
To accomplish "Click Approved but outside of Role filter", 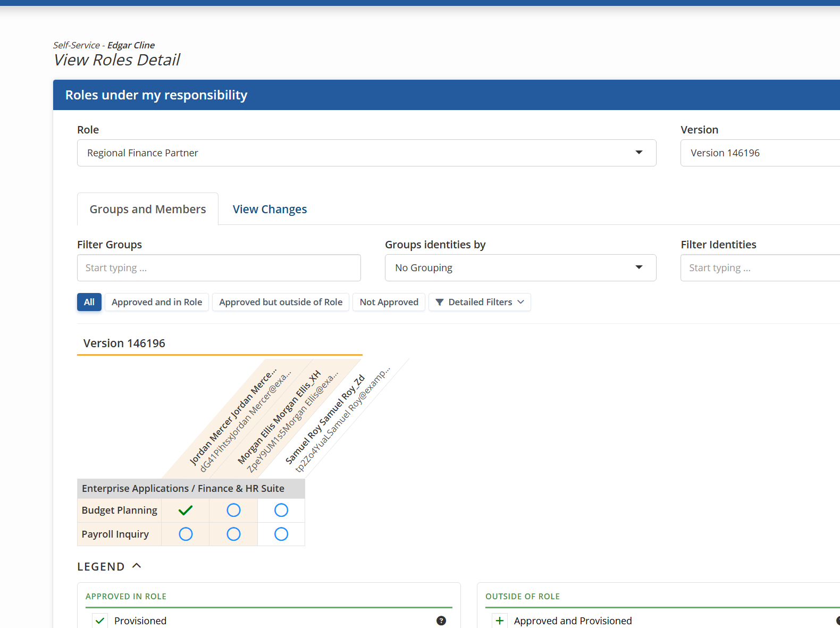I will (281, 302).
